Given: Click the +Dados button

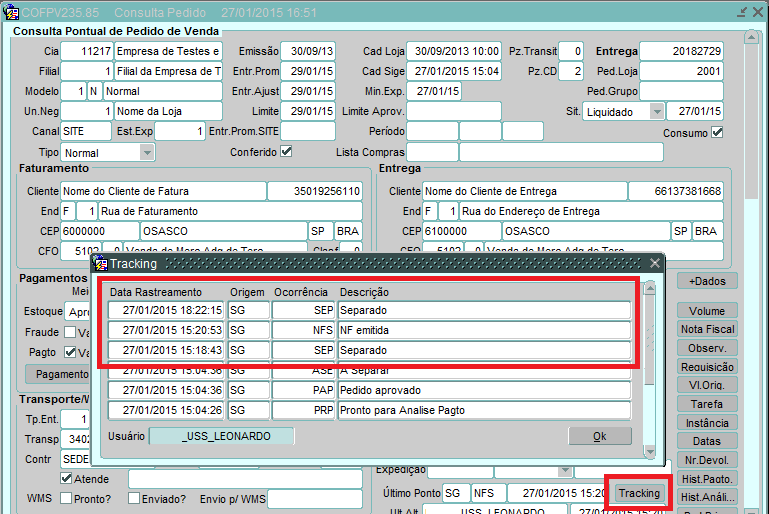Looking at the screenshot, I should pos(707,281).
